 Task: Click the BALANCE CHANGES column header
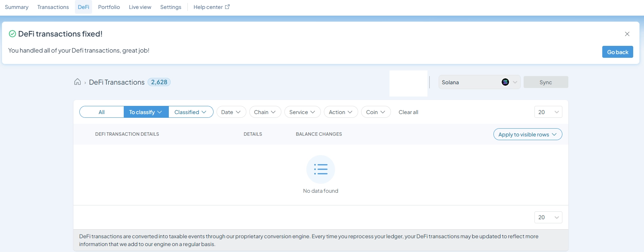[x=319, y=134]
